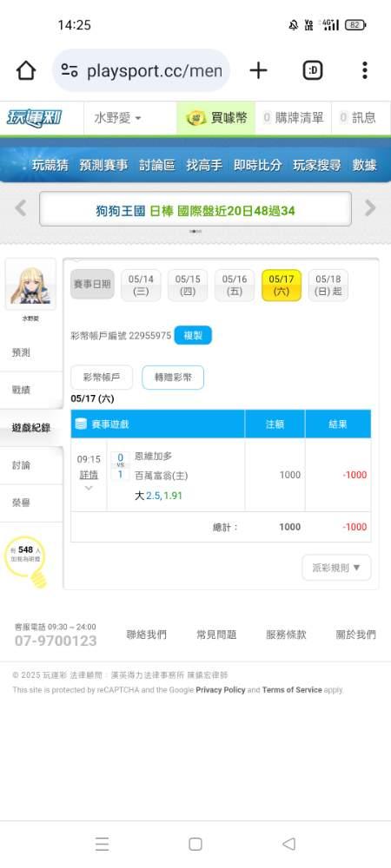This screenshot has height=868, width=391.
Task: Expand the 派彩規則 dropdown
Action: (337, 568)
